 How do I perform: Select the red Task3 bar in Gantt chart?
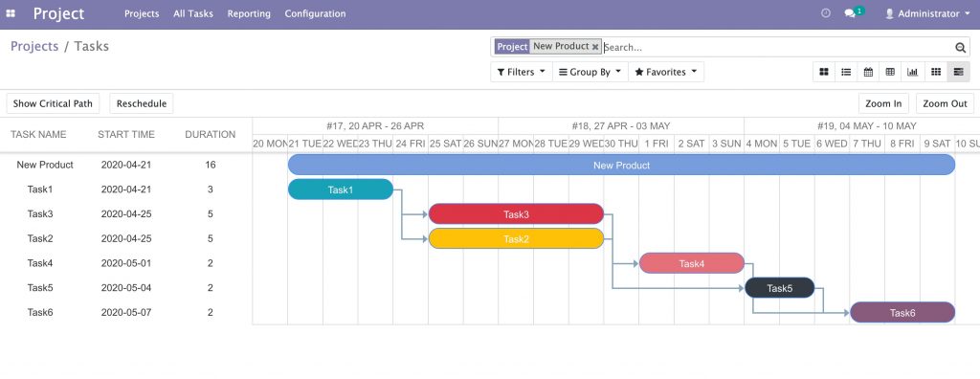point(516,213)
